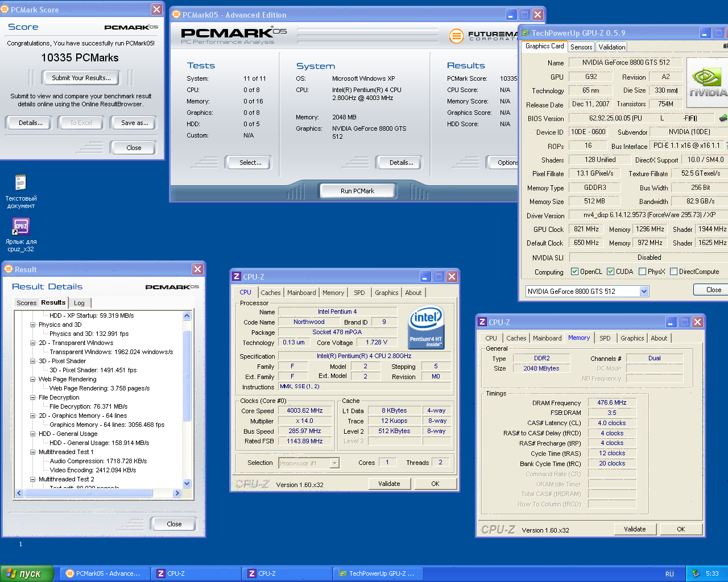The height and width of the screenshot is (582, 728).
Task: Click Save as... in PCMark Score
Action: (x=134, y=123)
